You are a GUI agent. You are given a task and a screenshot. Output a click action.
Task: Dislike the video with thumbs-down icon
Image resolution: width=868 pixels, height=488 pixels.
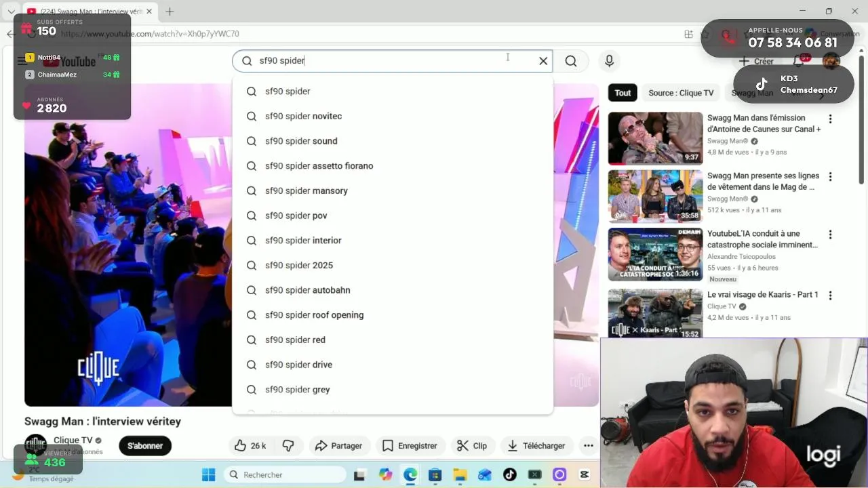point(288,446)
